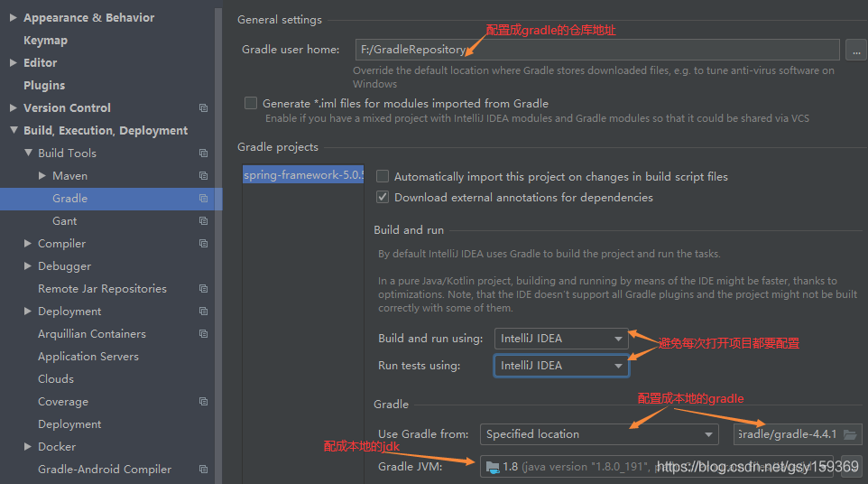868x484 pixels.
Task: Click the project-level icon beside Deployment
Action: [203, 312]
